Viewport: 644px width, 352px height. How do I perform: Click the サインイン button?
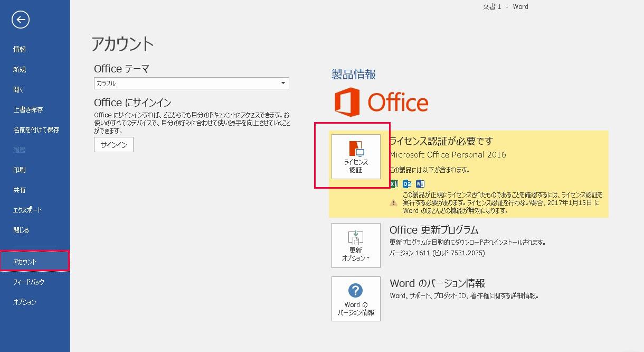tap(113, 144)
